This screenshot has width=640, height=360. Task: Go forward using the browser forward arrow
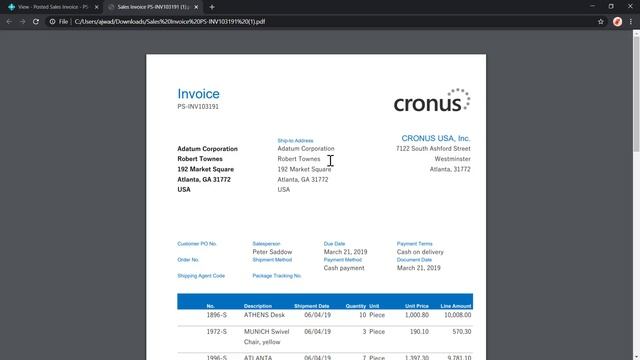pos(22,22)
